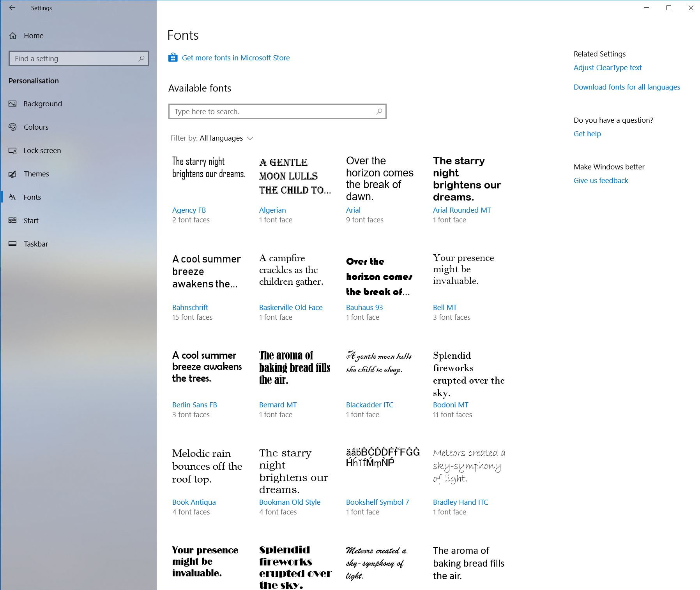Viewport: 700px width, 590px height.
Task: Maximize the Settings window
Action: [669, 8]
